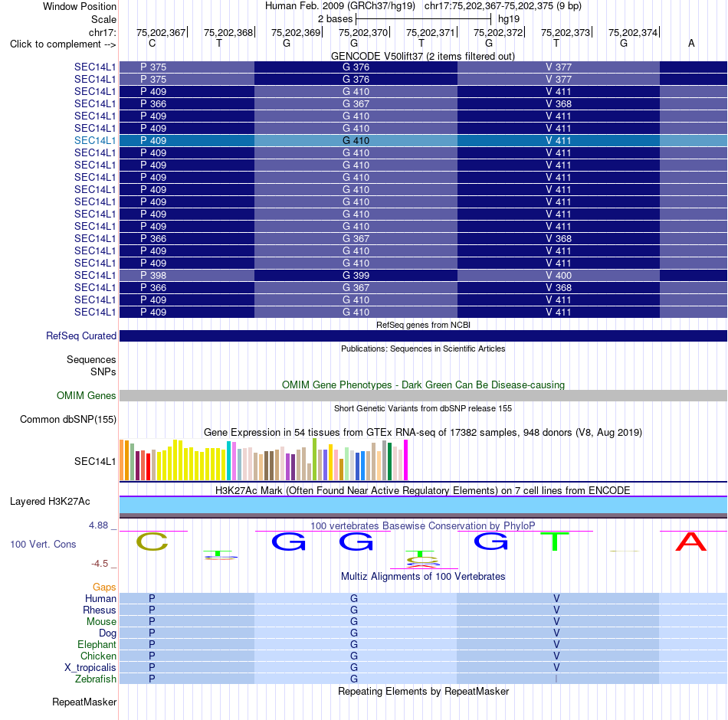Select the Mouse species label
Image resolution: width=728 pixels, height=720 pixels.
(101, 622)
